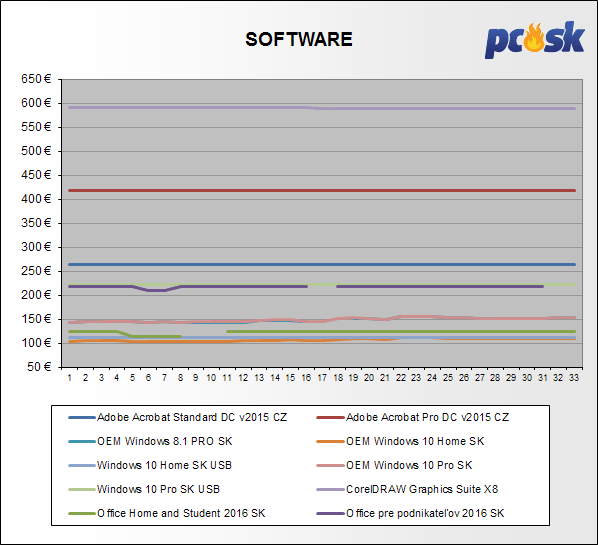Click the CorelDRAW light purple line near 590 €
The height and width of the screenshot is (545, 598).
coord(322,108)
